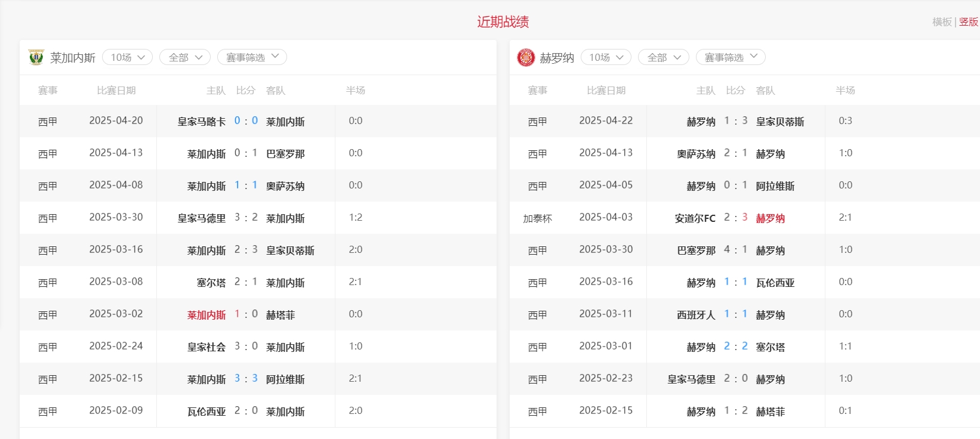This screenshot has width=980, height=439.
Task: Click 皇家社会 home team name
Action: tap(207, 347)
